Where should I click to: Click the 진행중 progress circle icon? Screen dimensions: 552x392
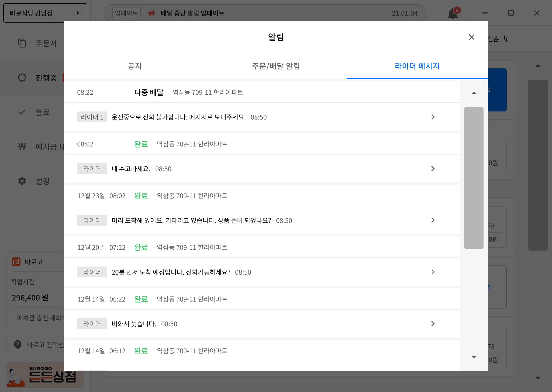click(x=22, y=78)
